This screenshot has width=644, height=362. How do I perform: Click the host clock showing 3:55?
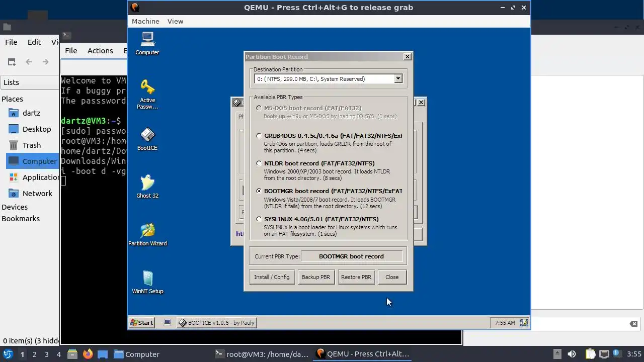point(634,354)
